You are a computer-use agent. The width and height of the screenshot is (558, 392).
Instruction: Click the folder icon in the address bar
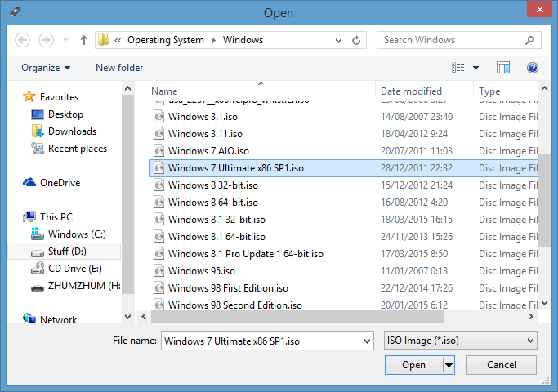click(x=103, y=39)
